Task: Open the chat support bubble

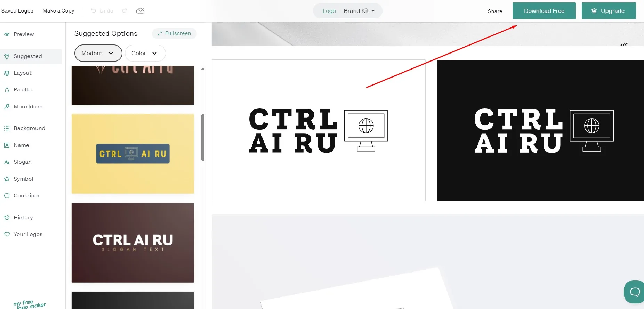Action: 634,292
